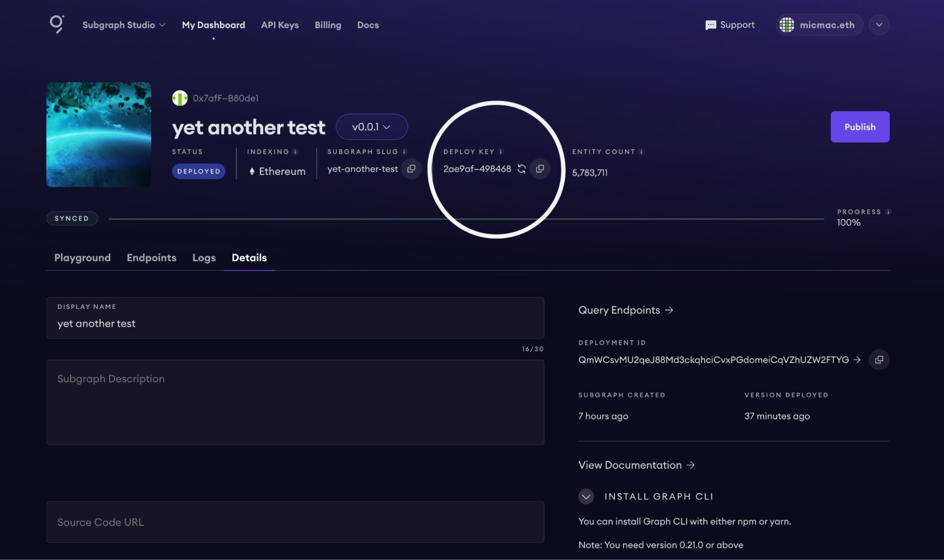This screenshot has height=560, width=944.
Task: Click the Entity Count info icon
Action: pyautogui.click(x=641, y=152)
